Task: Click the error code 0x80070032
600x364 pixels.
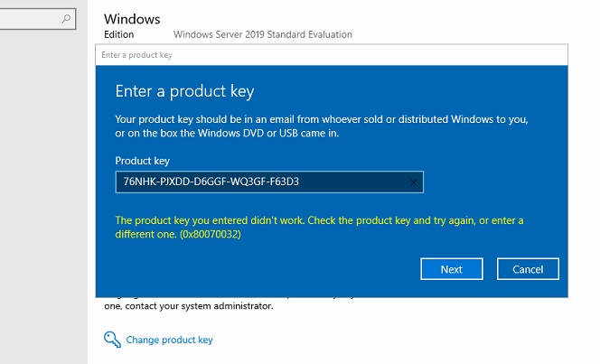Action: coord(210,235)
